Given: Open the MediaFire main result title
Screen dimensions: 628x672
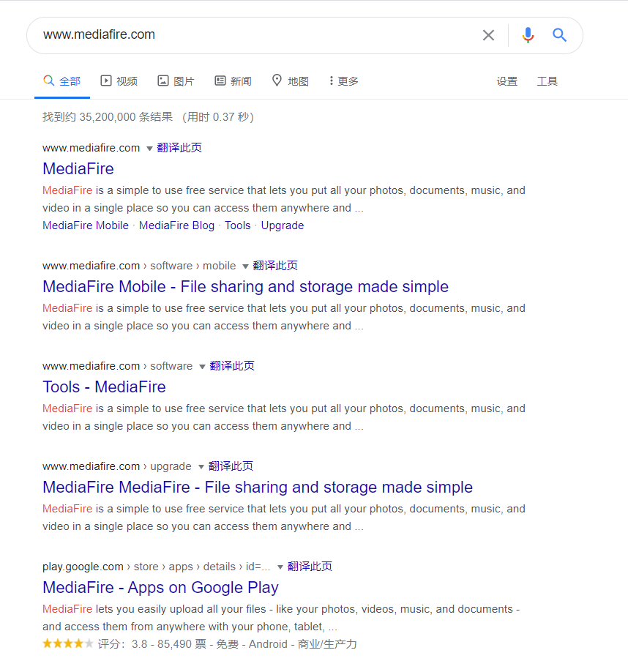Looking at the screenshot, I should tap(78, 169).
